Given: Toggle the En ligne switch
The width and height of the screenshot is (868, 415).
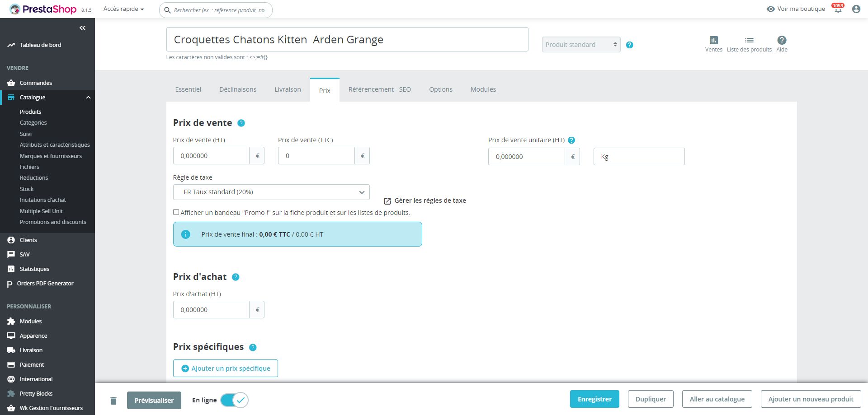Looking at the screenshot, I should click(234, 400).
